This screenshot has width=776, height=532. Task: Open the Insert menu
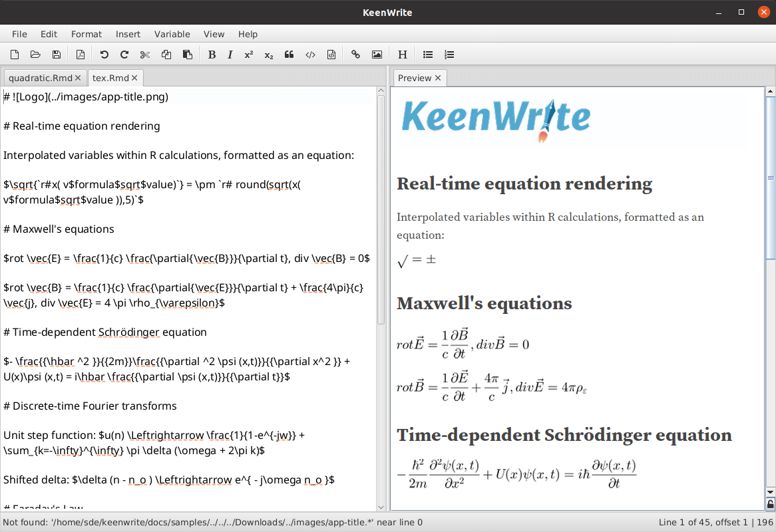point(128,34)
